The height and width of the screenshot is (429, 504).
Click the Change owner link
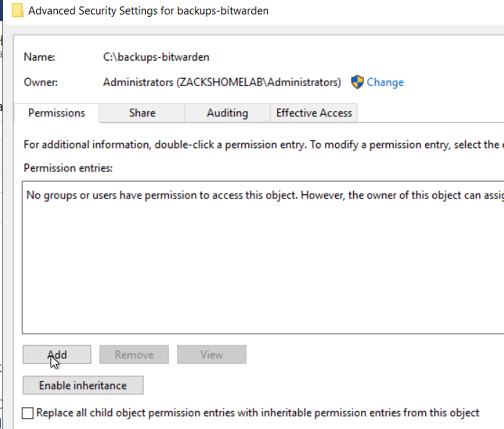coord(385,82)
